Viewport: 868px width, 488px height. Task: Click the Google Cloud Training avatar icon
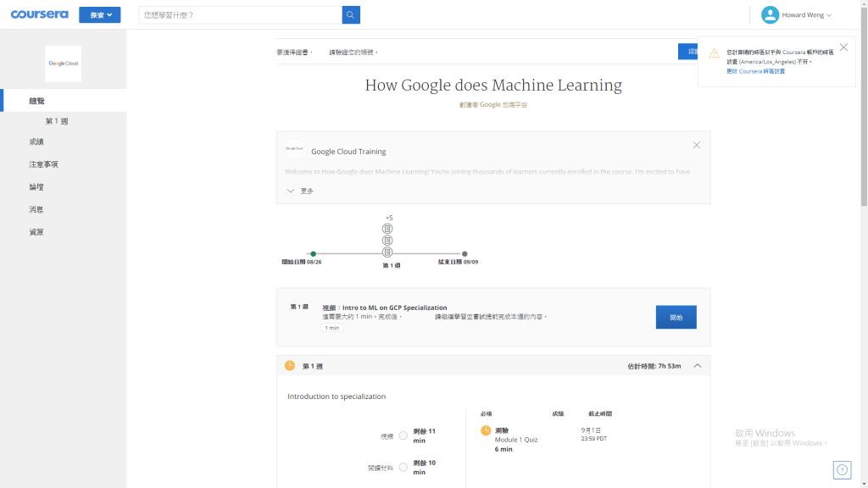pyautogui.click(x=294, y=149)
